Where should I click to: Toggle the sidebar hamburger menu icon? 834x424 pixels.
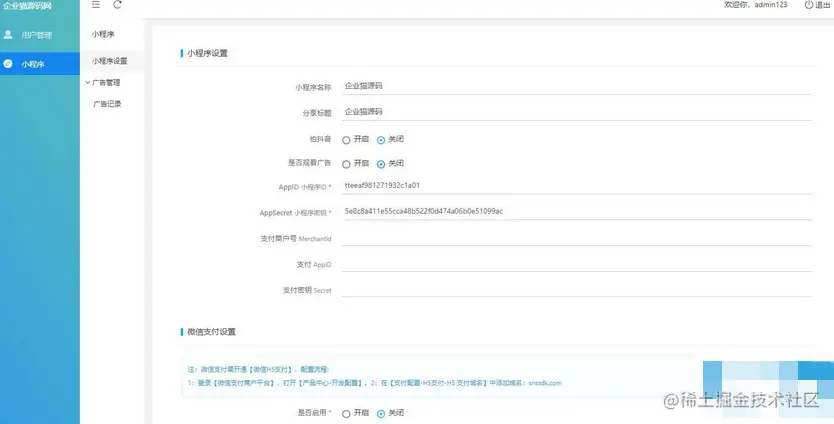96,5
